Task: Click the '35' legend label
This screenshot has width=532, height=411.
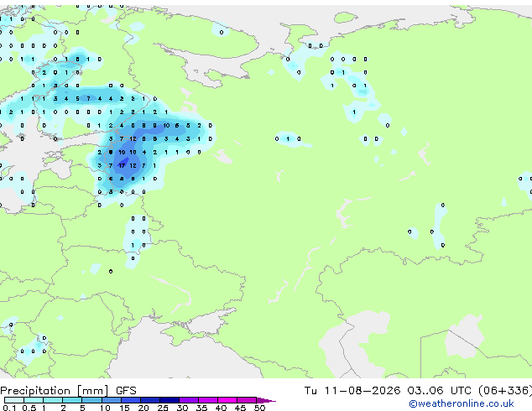Action: 201,408
